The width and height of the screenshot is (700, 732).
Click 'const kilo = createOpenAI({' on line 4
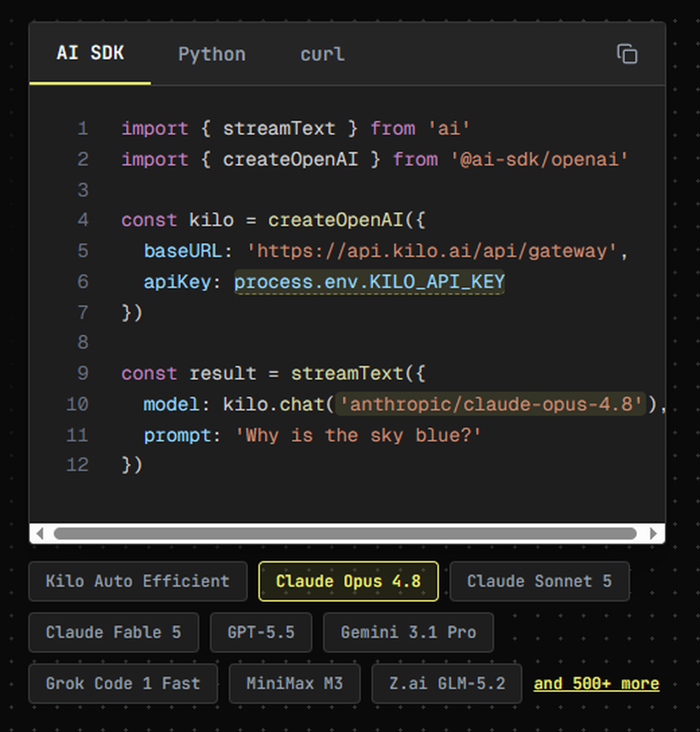[273, 220]
